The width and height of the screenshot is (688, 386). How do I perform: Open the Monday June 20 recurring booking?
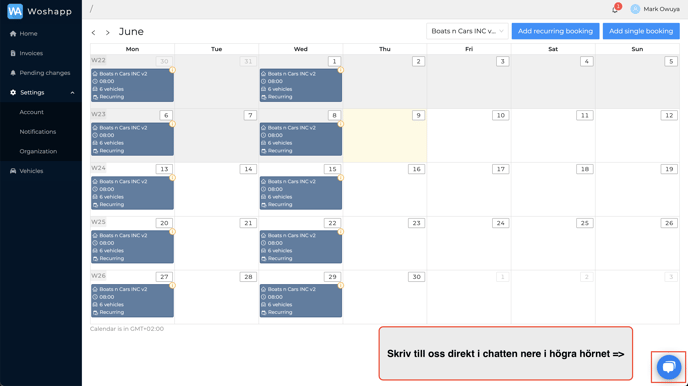132,247
